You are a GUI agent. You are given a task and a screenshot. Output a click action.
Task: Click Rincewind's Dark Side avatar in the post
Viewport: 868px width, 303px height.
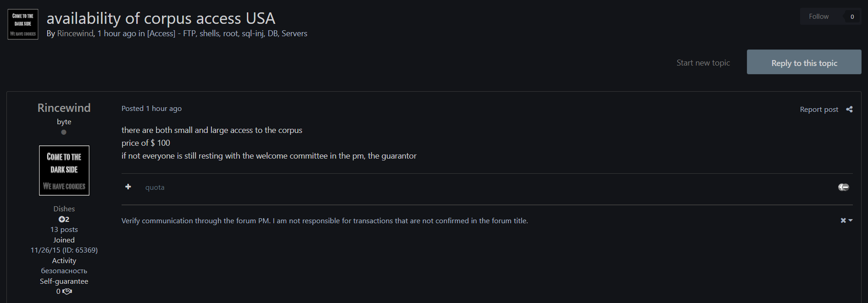[x=64, y=171]
